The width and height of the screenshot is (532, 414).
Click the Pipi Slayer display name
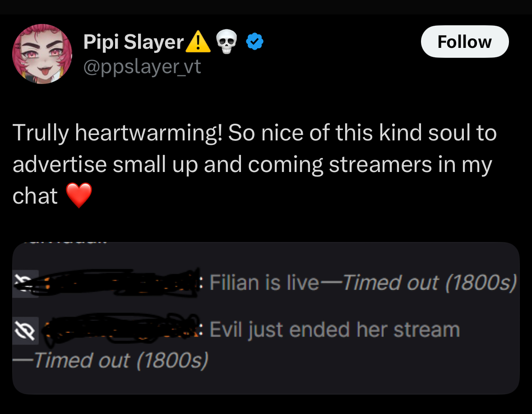tap(133, 42)
